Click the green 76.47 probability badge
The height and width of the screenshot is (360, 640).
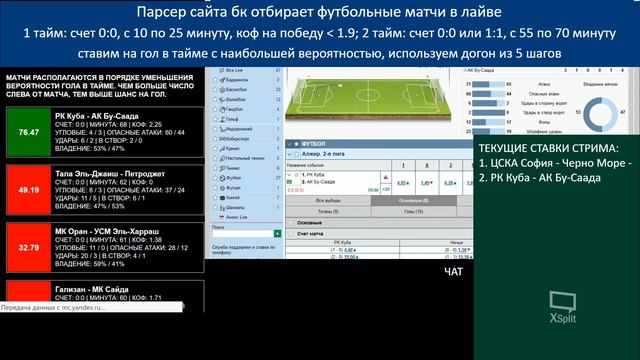point(29,132)
